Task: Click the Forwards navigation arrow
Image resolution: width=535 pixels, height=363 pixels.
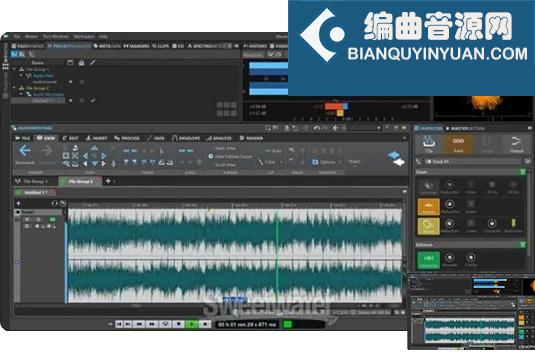Action: (x=46, y=150)
